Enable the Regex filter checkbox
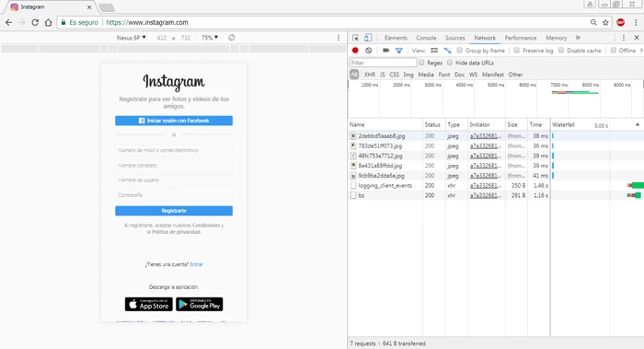The height and width of the screenshot is (349, 644). (421, 63)
